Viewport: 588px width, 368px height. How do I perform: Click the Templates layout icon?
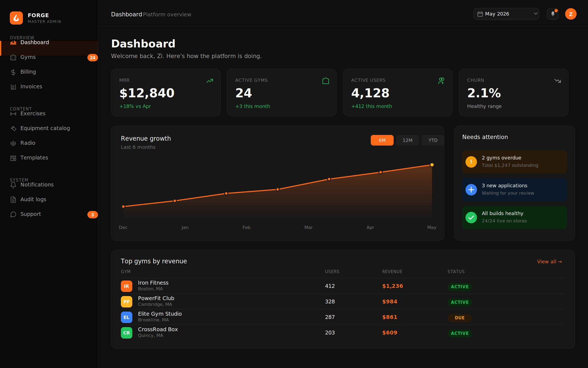(13, 158)
